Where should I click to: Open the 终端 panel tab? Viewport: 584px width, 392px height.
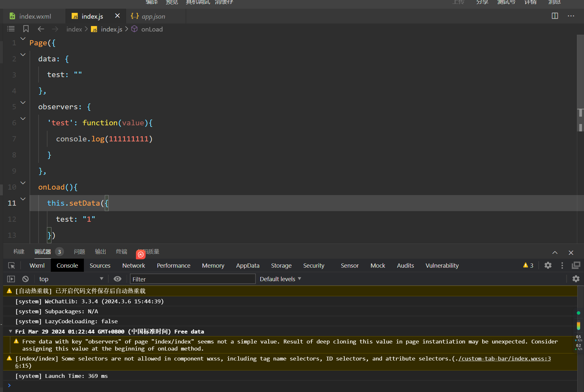point(121,252)
